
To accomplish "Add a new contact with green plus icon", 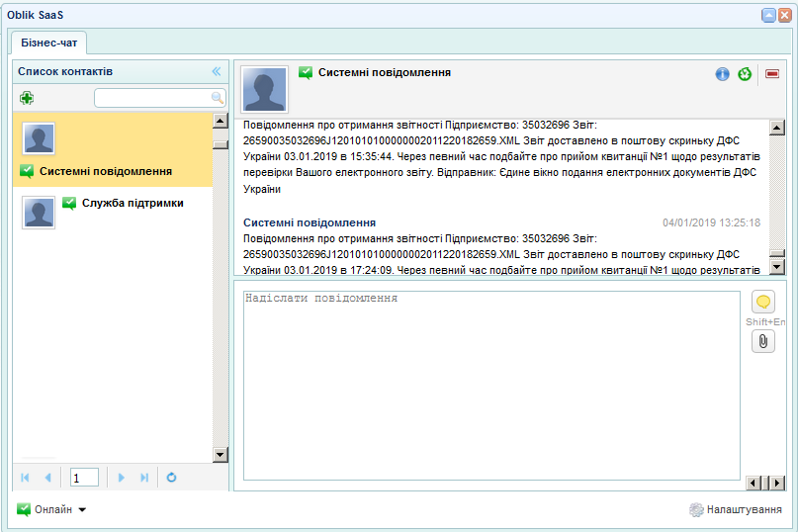I will [x=27, y=98].
